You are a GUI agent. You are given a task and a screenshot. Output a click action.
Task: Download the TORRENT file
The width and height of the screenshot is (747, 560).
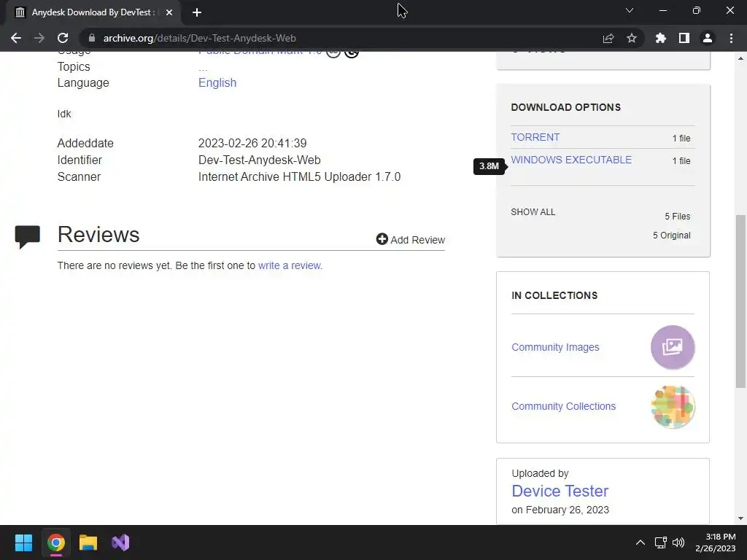click(x=535, y=137)
